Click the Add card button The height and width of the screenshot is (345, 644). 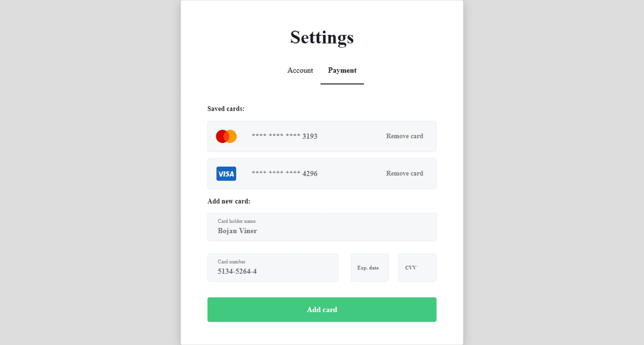pyautogui.click(x=321, y=310)
